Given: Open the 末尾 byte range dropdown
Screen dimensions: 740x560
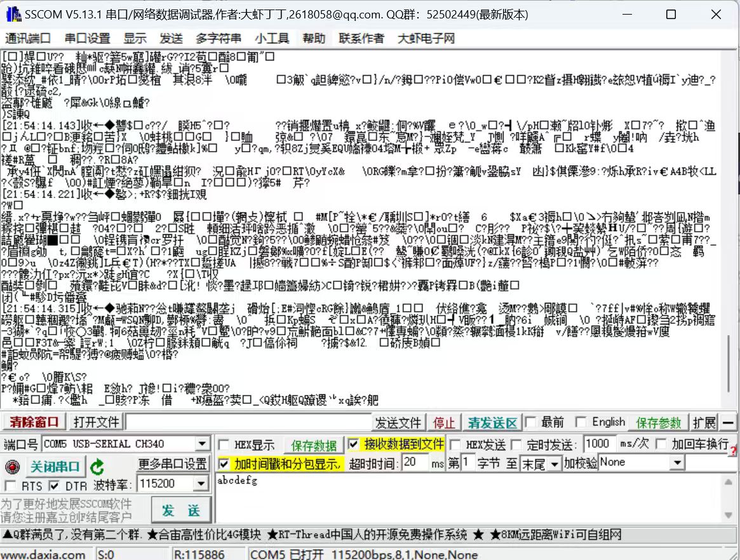Looking at the screenshot, I should point(555,464).
